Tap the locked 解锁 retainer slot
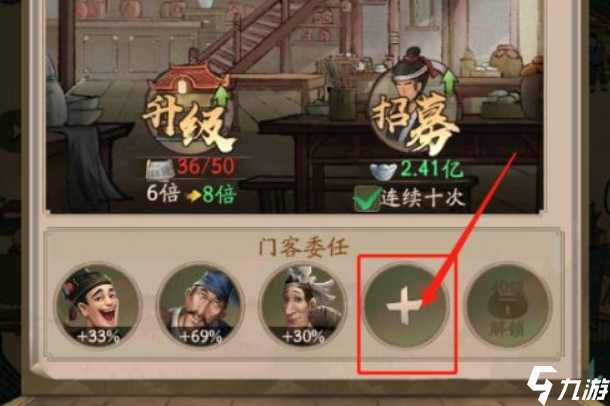The width and height of the screenshot is (610, 406). click(509, 306)
